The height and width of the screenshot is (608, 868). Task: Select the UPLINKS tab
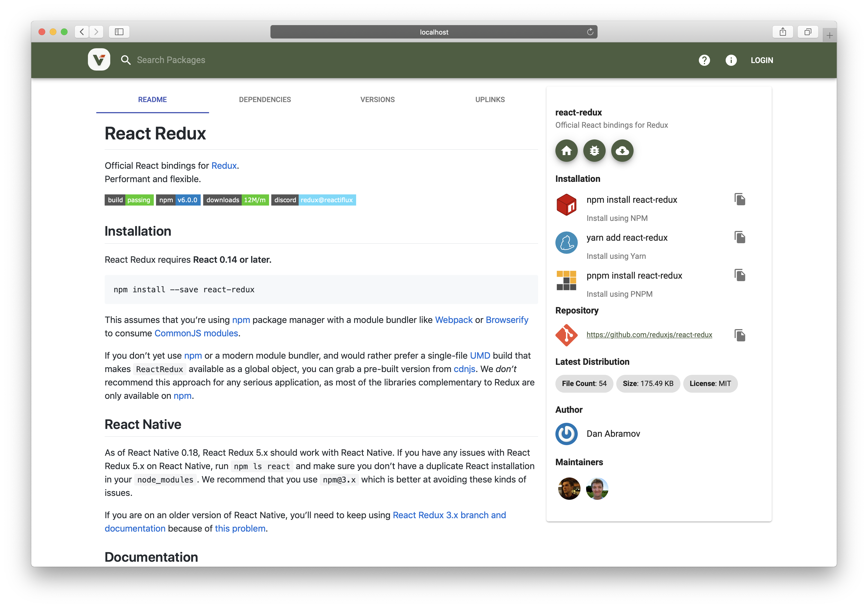[490, 99]
